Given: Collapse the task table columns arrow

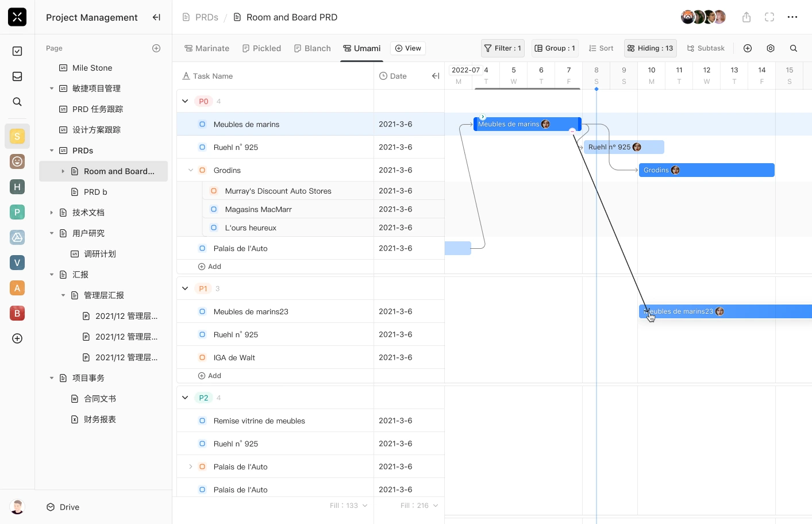Looking at the screenshot, I should (436, 76).
